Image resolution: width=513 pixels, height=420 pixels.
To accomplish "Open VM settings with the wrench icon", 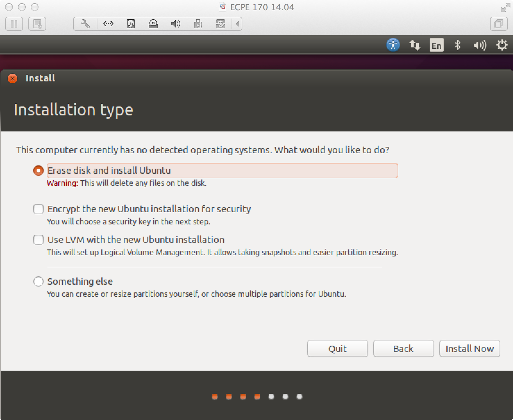I will click(x=85, y=24).
